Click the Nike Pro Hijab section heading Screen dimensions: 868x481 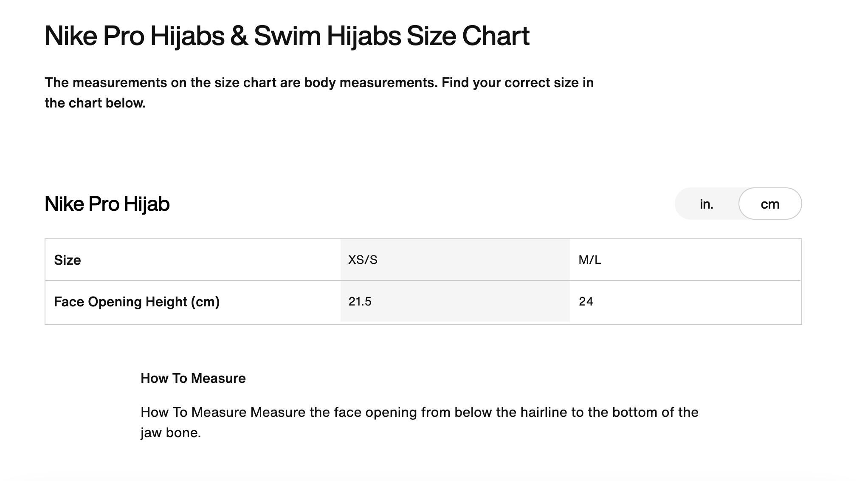point(107,204)
